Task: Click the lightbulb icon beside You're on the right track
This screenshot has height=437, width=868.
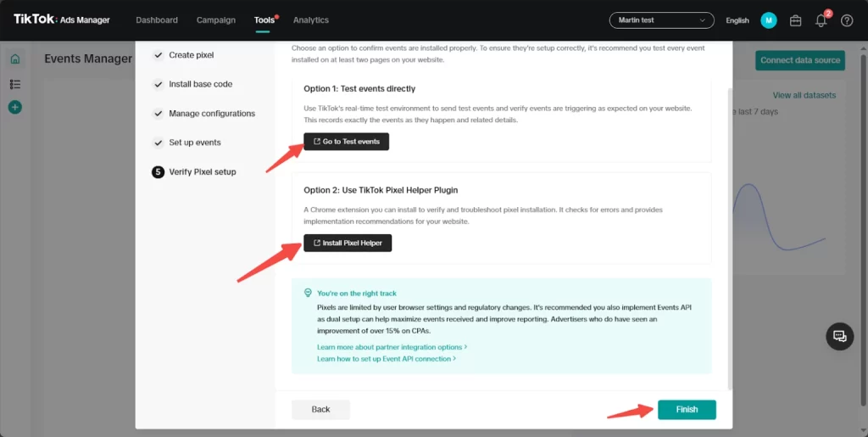Action: (308, 293)
